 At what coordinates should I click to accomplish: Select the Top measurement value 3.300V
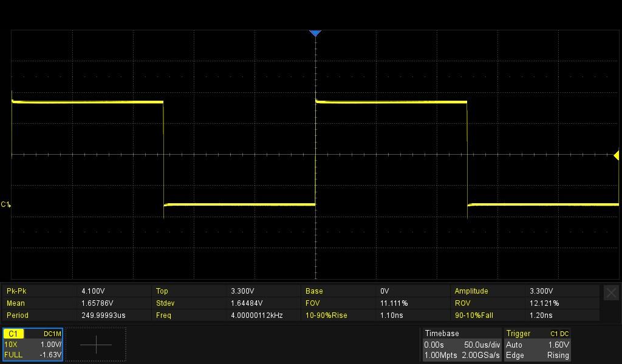pos(242,291)
